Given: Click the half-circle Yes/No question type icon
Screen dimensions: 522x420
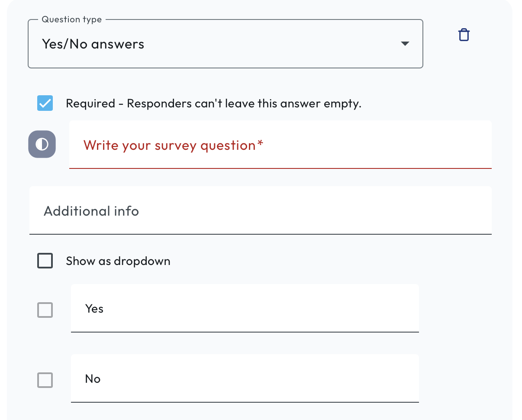Looking at the screenshot, I should click(42, 144).
